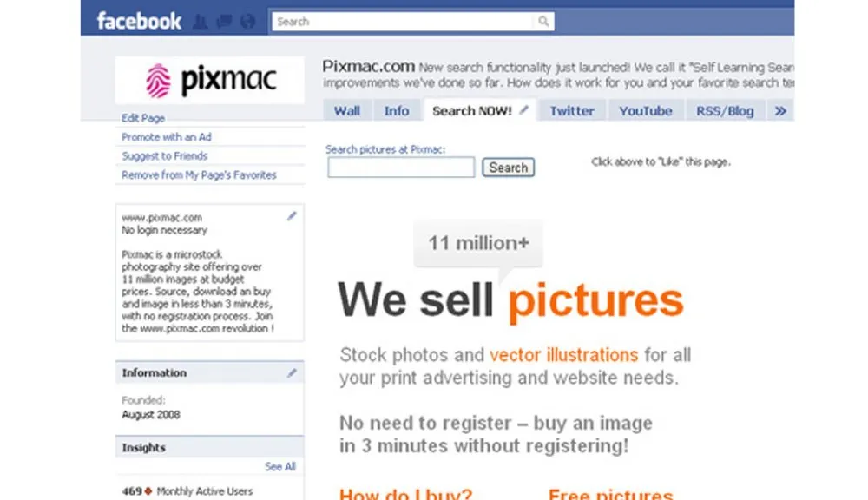
Task: See All insights link
Action: click(280, 466)
